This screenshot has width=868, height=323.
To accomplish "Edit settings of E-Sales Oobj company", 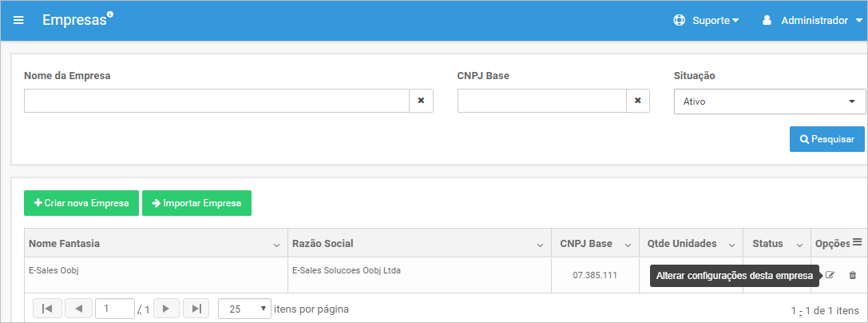I will (x=829, y=275).
